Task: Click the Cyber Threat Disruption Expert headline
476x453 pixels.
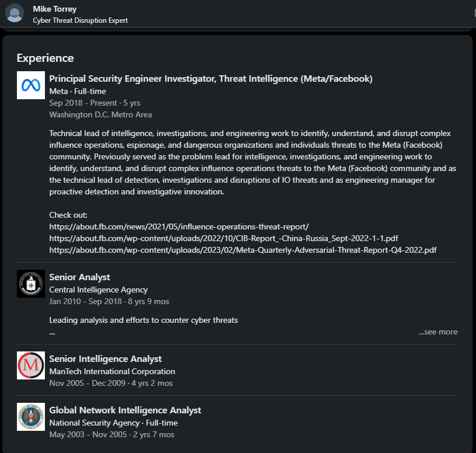Action: [80, 20]
